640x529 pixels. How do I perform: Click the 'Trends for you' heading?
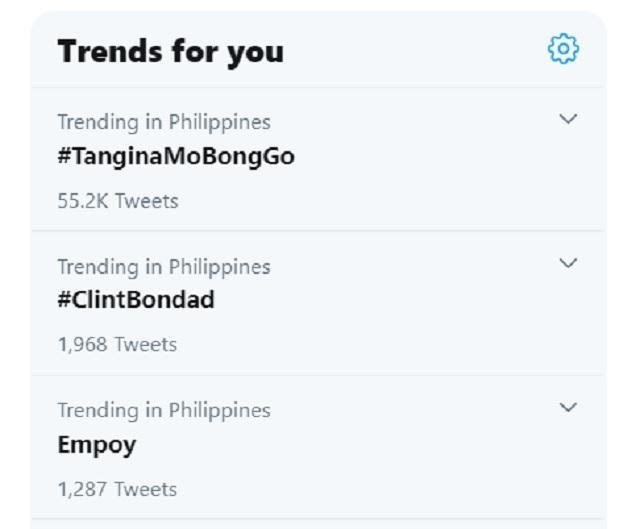pyautogui.click(x=170, y=51)
